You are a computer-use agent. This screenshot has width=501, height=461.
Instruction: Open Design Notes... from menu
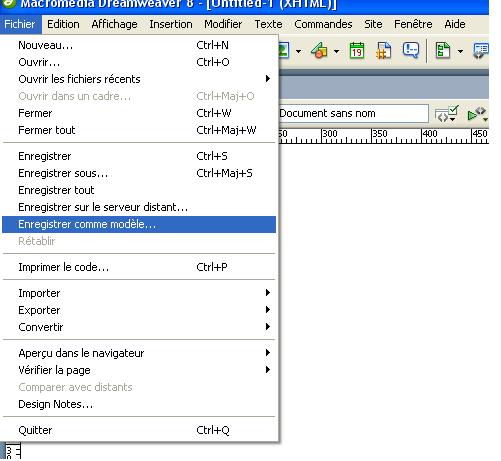[x=139, y=404]
